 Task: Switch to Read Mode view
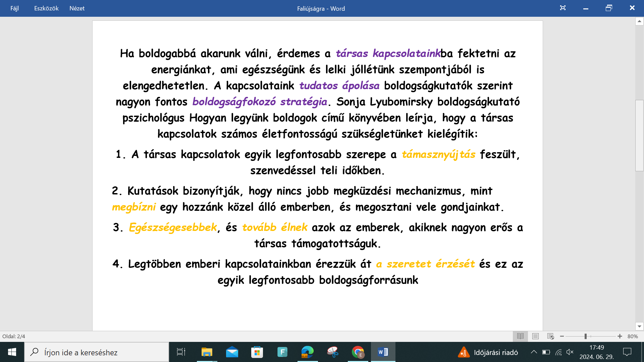click(x=520, y=336)
